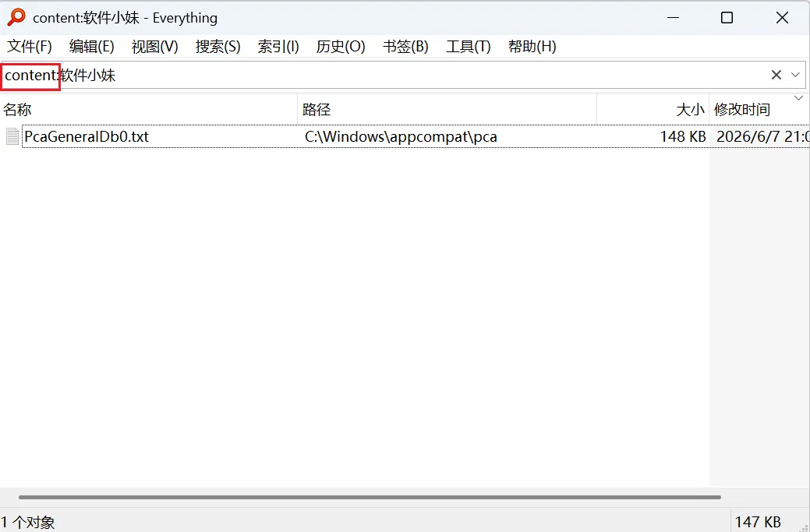Open the 文件(F) menu

point(30,47)
